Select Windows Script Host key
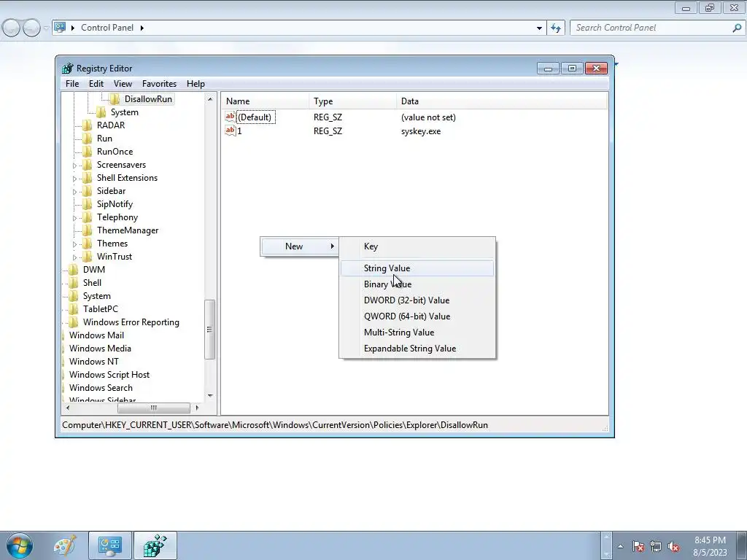The image size is (747, 560). (x=109, y=375)
